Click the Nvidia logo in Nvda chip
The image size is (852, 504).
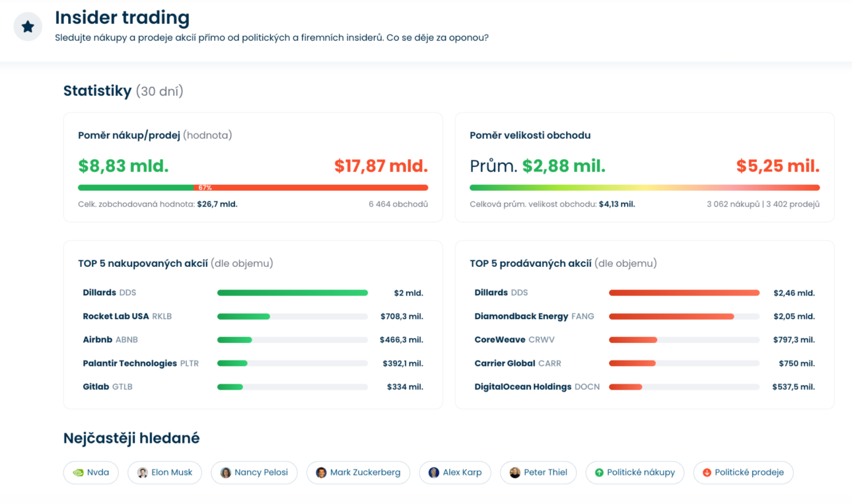(x=78, y=472)
